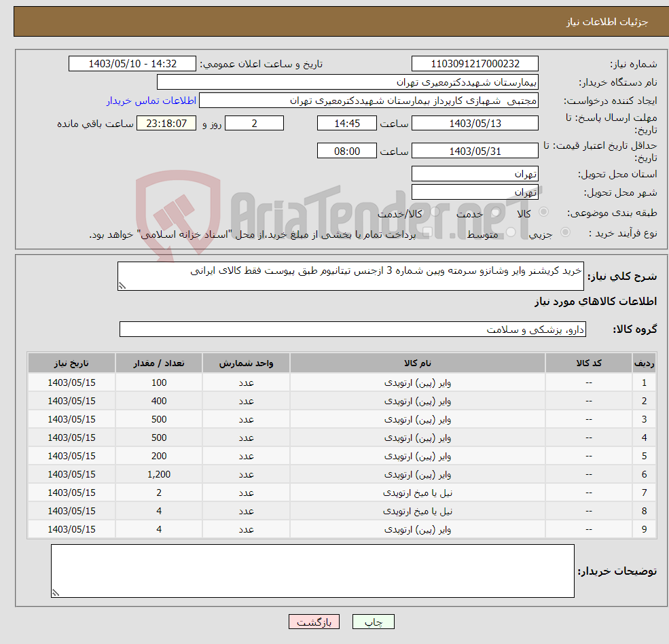Toggle the Islamic treasury payment checkbox
Viewport: 669px width, 644px height.
427,232
